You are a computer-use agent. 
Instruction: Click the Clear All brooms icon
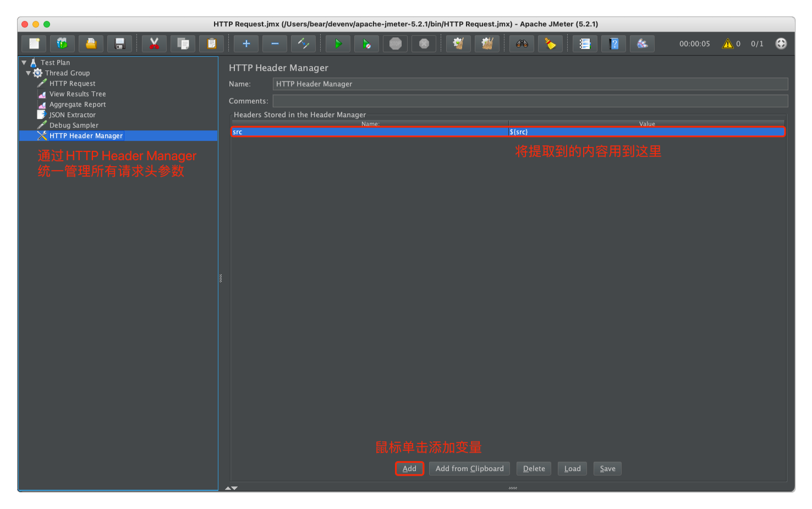(x=487, y=43)
